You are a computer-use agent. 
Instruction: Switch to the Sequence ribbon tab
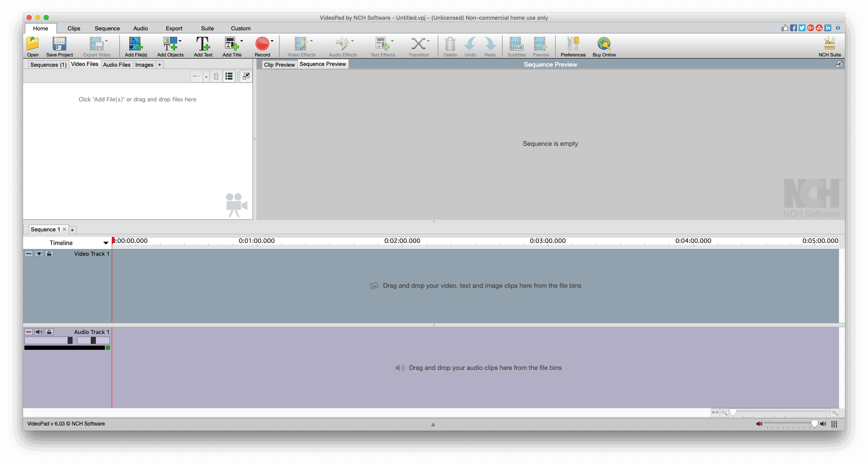click(107, 28)
